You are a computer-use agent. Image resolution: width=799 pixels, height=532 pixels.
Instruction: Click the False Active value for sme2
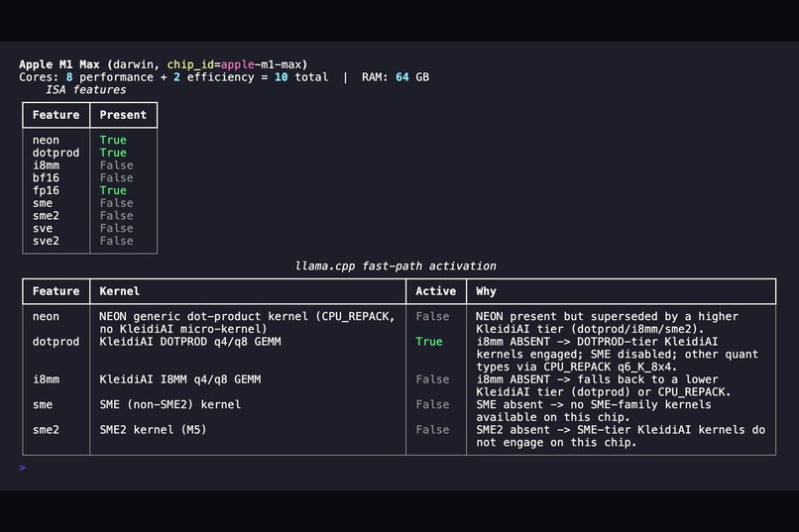432,430
